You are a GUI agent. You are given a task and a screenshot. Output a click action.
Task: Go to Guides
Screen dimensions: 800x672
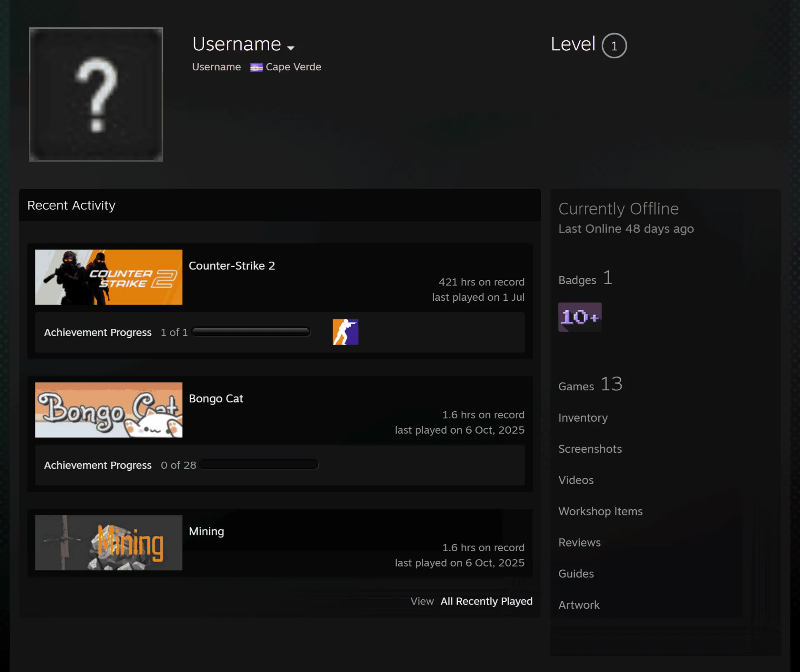[x=576, y=574]
